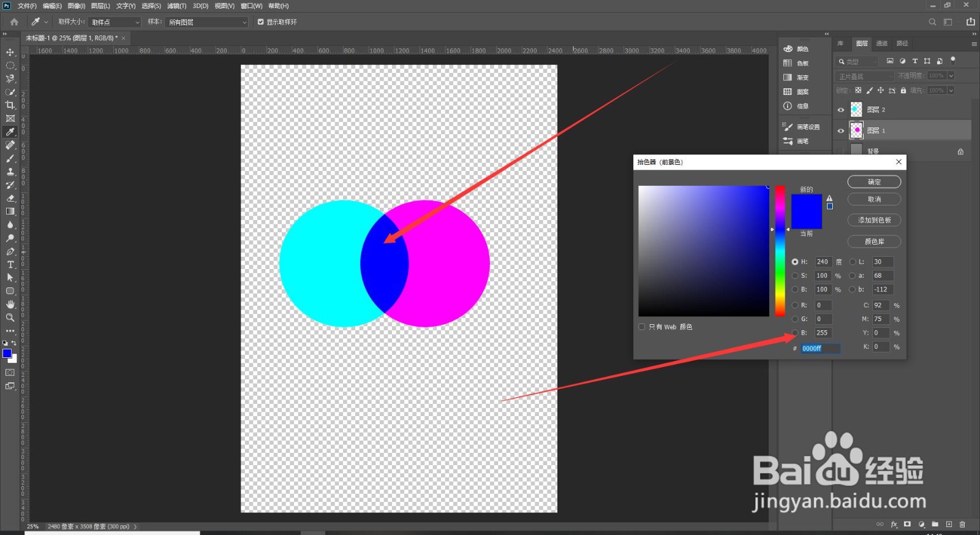Click the hex color input field 0000ff

pyautogui.click(x=821, y=348)
